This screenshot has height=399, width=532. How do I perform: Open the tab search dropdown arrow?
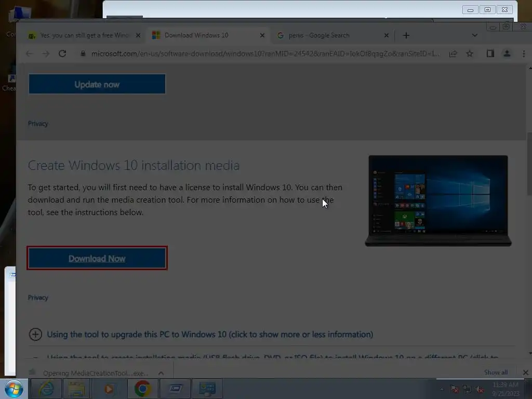[475, 35]
